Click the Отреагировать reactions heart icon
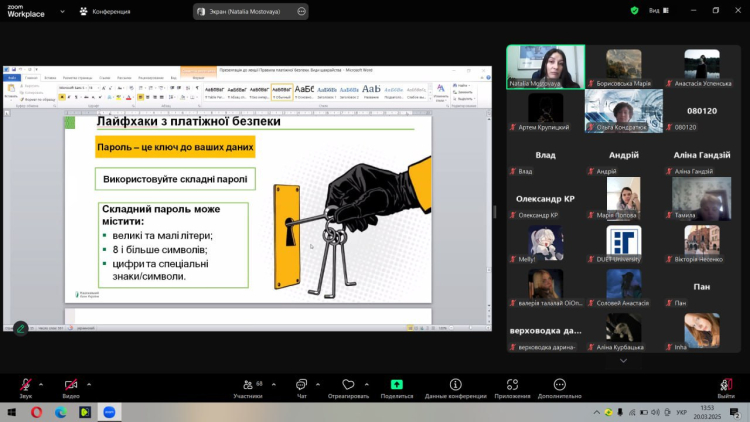 pos(348,385)
